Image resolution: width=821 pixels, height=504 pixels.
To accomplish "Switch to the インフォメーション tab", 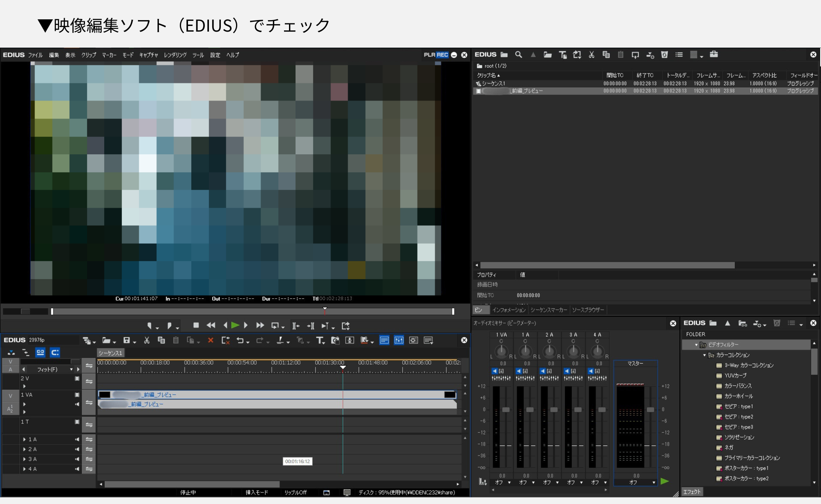I will pyautogui.click(x=509, y=310).
